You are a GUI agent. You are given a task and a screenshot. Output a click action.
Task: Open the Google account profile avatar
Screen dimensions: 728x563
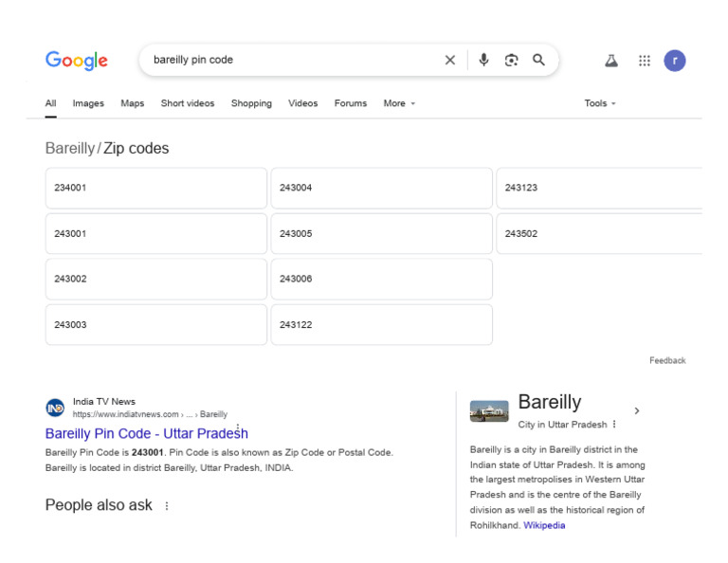(x=675, y=61)
